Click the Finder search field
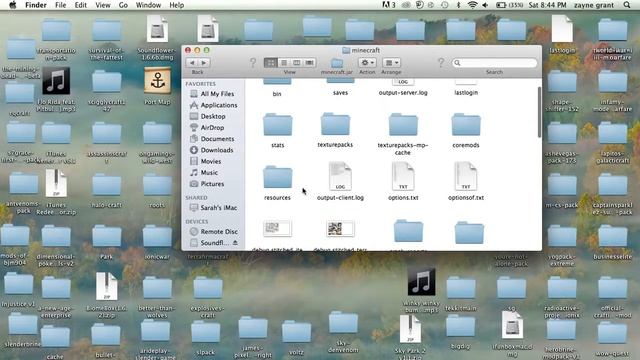Image resolution: width=640 pixels, height=360 pixels. pos(494,62)
